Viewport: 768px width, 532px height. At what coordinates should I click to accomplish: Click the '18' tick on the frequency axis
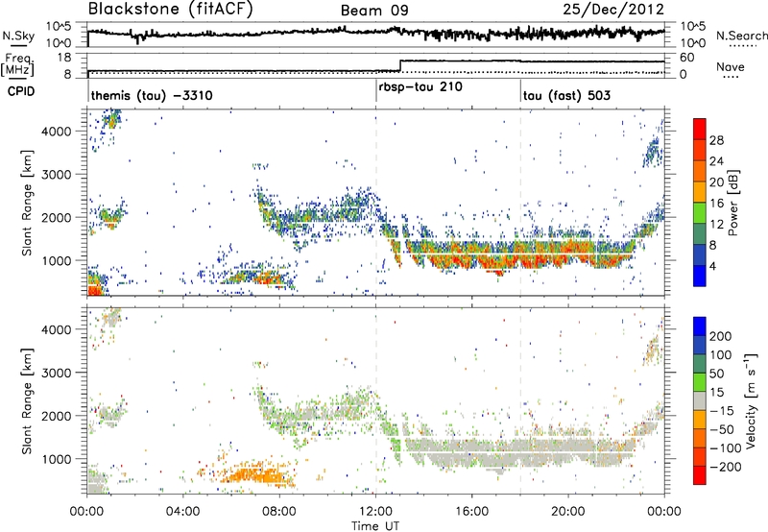[x=64, y=58]
